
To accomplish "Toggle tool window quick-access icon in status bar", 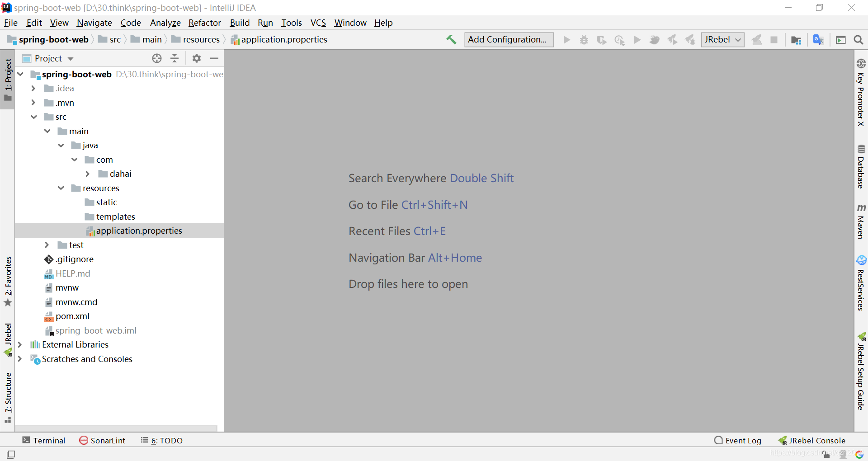I will click(11, 454).
